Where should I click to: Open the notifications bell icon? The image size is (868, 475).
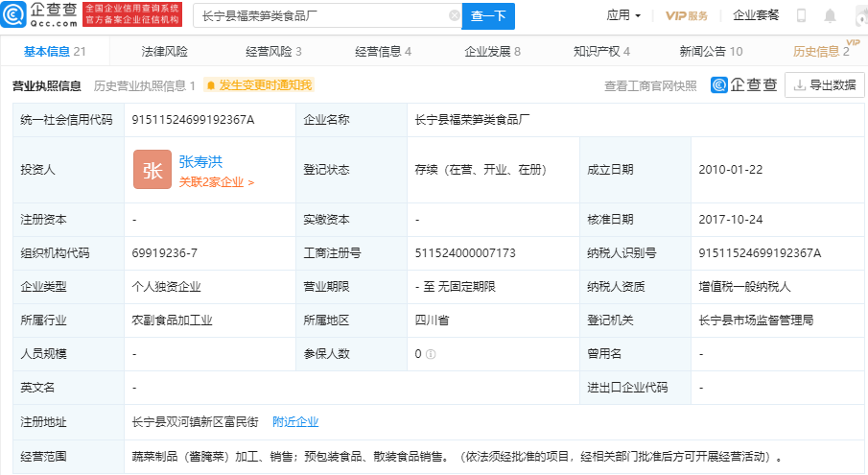830,15
